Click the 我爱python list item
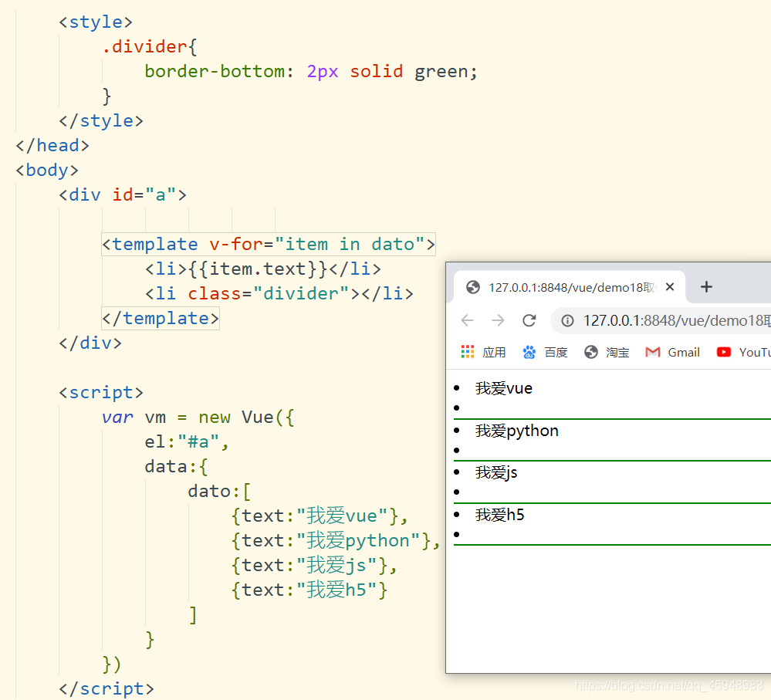The image size is (771, 700). click(x=517, y=431)
